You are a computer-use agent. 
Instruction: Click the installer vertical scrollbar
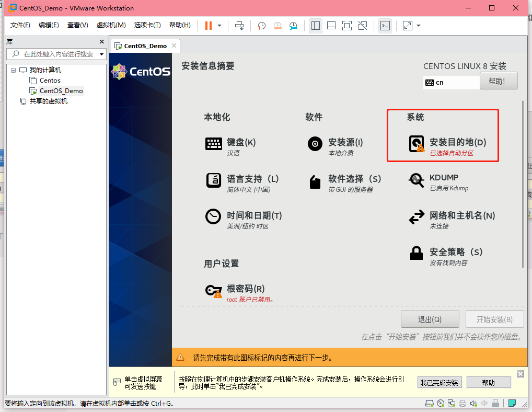(x=523, y=185)
